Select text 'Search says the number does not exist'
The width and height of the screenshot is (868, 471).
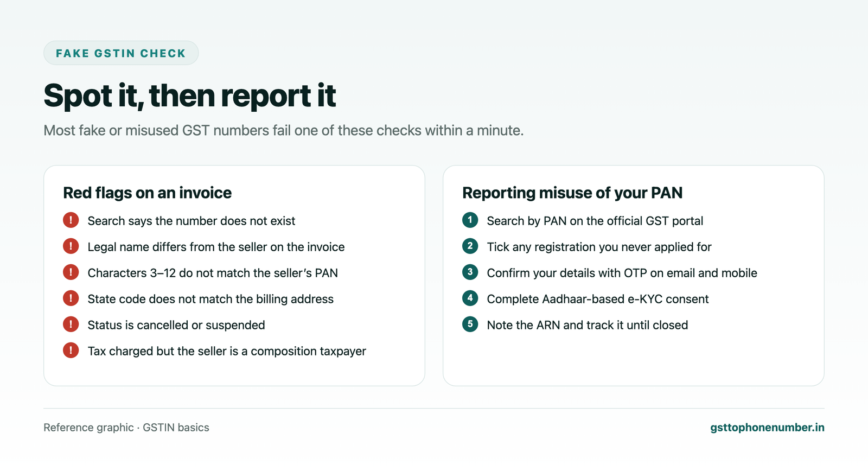192,221
